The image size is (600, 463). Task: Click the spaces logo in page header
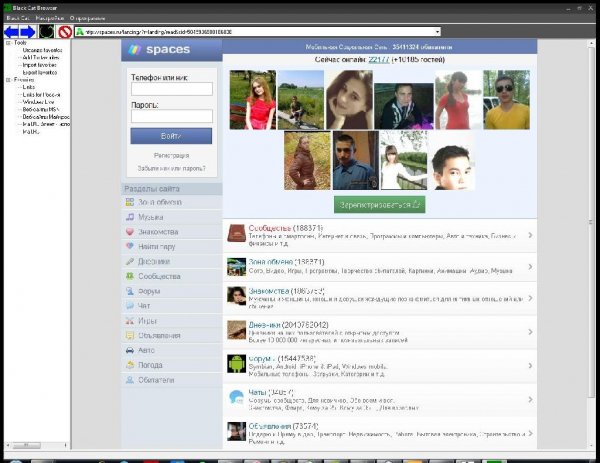point(159,49)
